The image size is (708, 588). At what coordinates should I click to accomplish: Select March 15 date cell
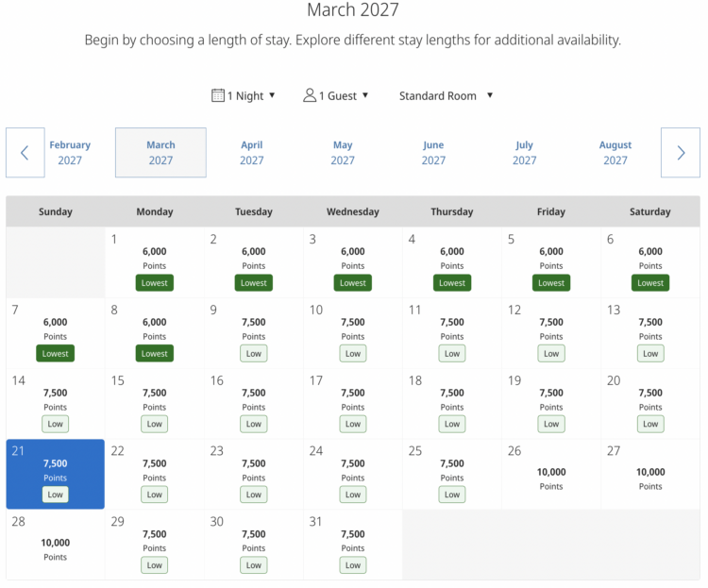[x=155, y=404]
